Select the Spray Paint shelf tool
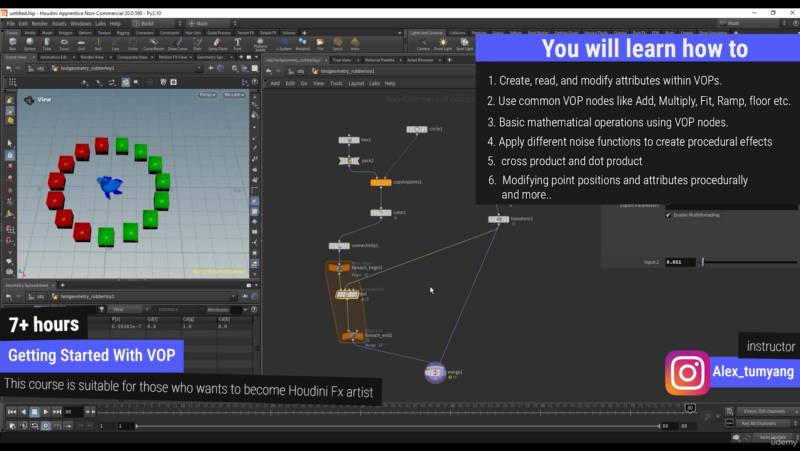Viewport: 800px width, 451px height. [217, 43]
